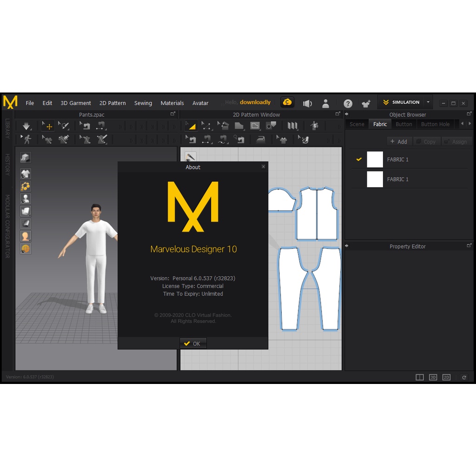This screenshot has width=476, height=476.
Task: Select the walking avatar motion tool
Action: 26,139
